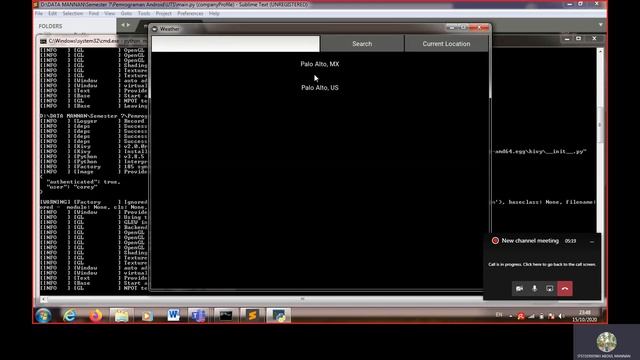The width and height of the screenshot is (640, 360).
Task: Open Windows Media Player from the taskbar
Action: [x=147, y=316]
